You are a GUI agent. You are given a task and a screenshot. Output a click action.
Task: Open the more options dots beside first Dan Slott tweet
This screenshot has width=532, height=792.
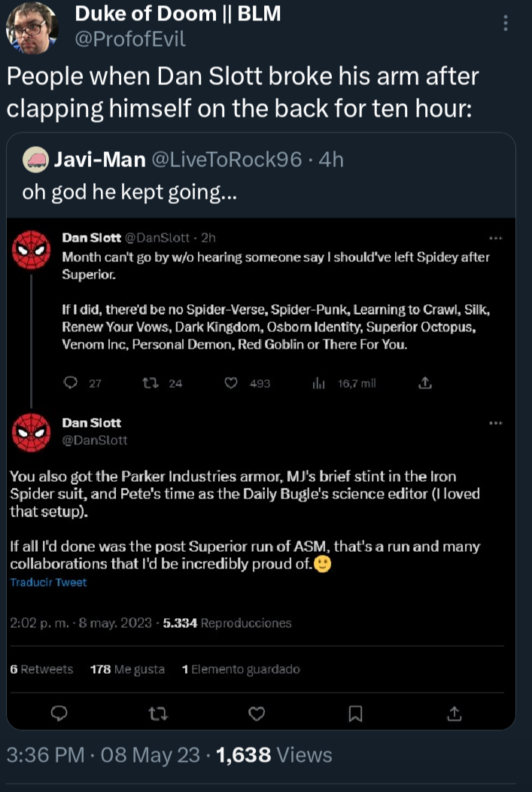495,239
